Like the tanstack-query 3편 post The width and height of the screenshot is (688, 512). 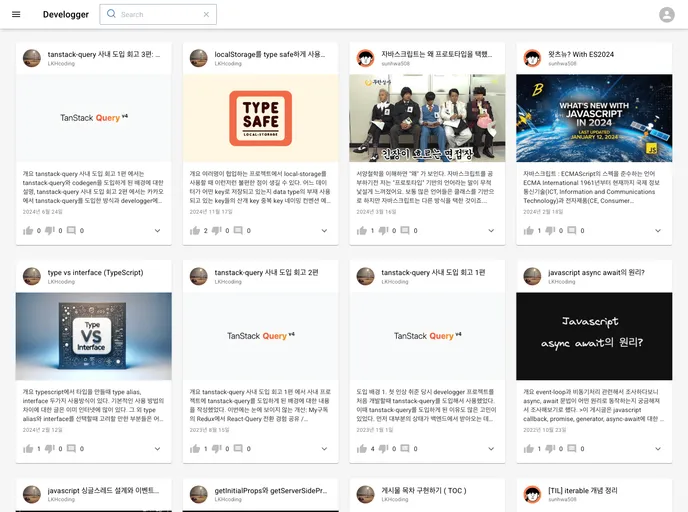28,230
